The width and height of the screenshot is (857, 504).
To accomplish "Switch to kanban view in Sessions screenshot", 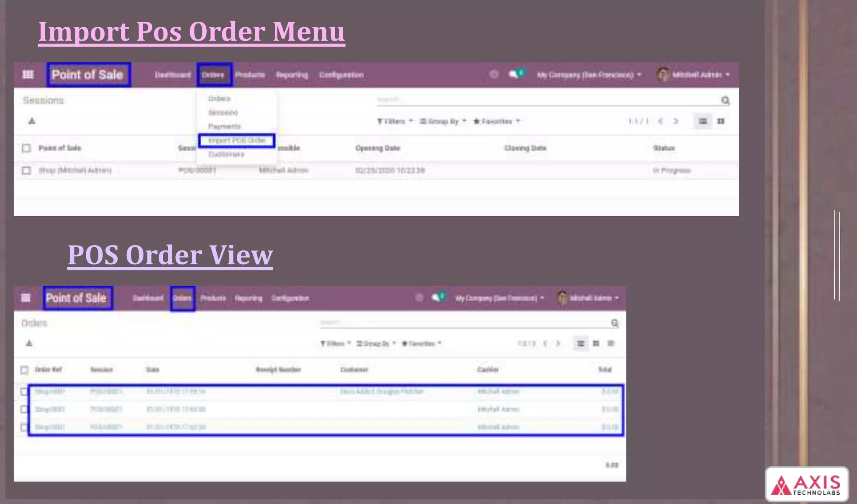I will (721, 121).
